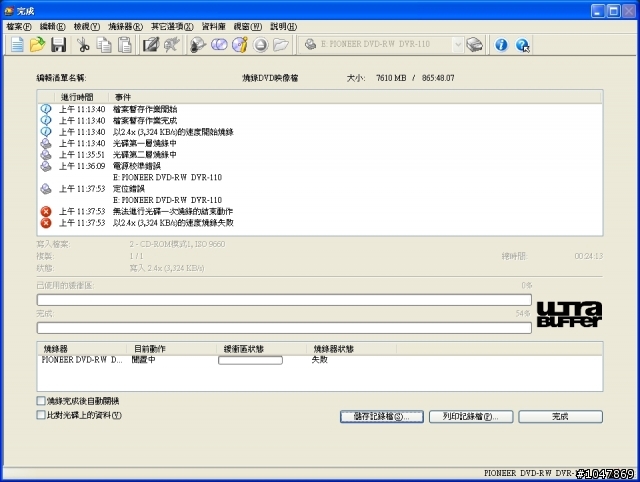Click the drive icon beside 光碟第一層燒錄中
Screen dimensions: 640x482
point(46,143)
